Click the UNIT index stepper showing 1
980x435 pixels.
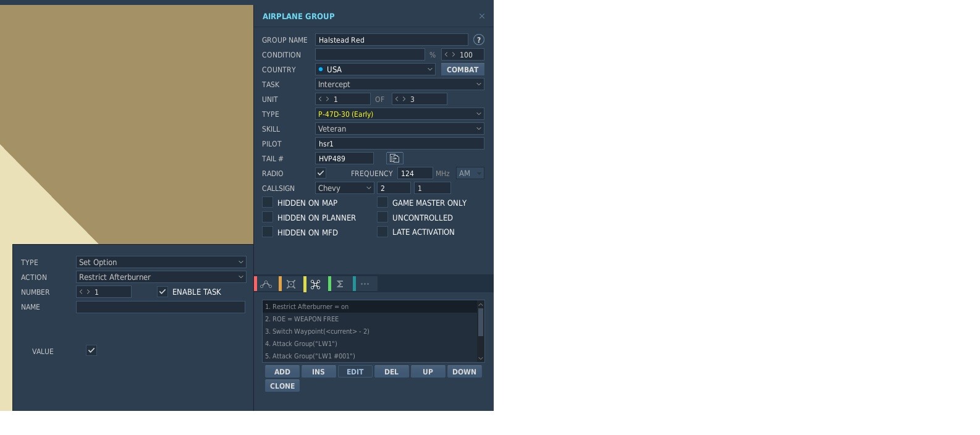tap(343, 99)
